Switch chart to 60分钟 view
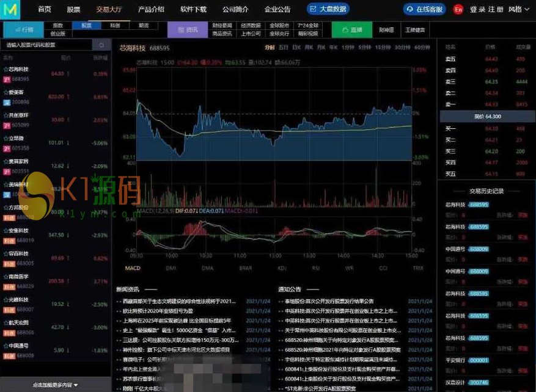The width and height of the screenshot is (536, 392). [x=422, y=47]
